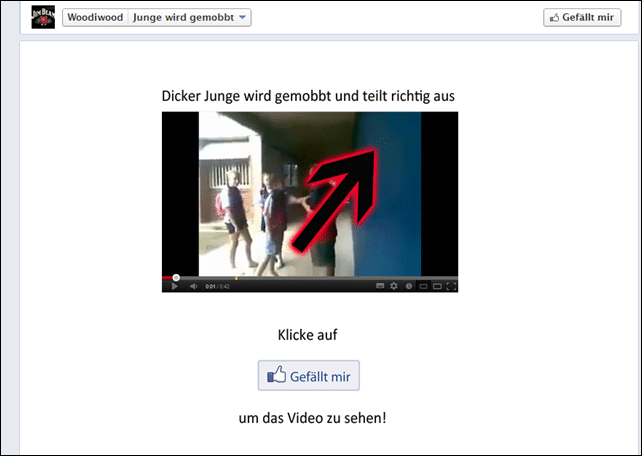
Task: Click the thumbs-up icon in the header Gefällt mir button
Action: coord(554,18)
